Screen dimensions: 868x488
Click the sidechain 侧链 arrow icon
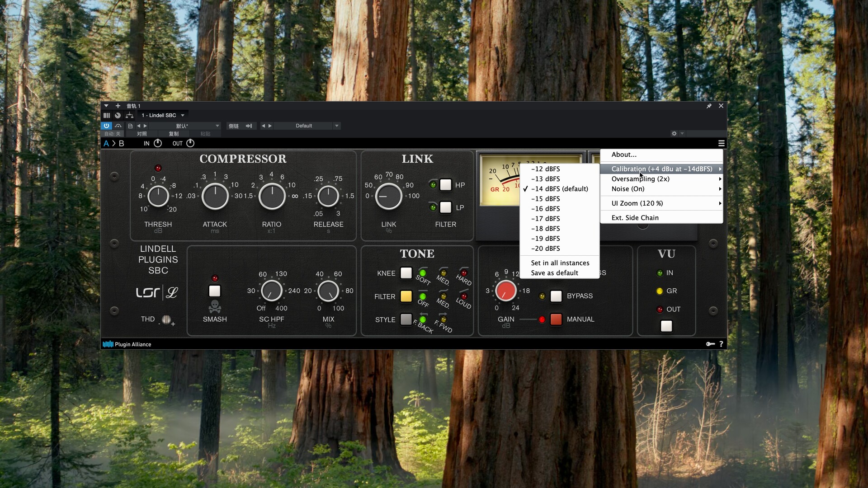click(x=249, y=126)
